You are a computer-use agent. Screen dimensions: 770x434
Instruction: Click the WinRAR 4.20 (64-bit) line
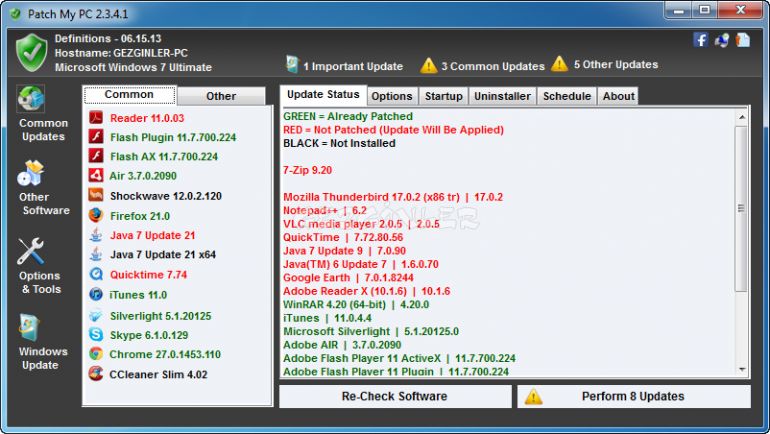[x=356, y=305]
